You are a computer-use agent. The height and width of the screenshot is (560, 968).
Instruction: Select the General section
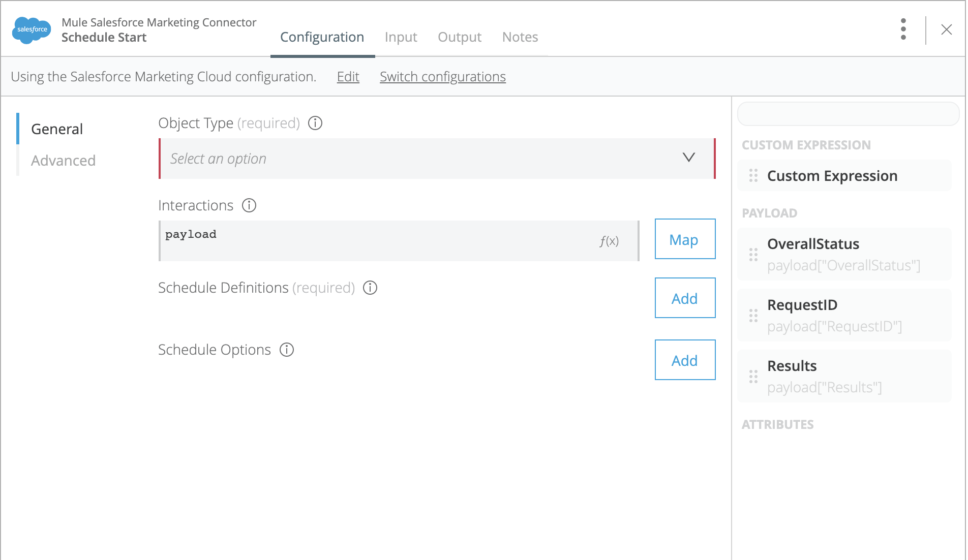coord(57,129)
